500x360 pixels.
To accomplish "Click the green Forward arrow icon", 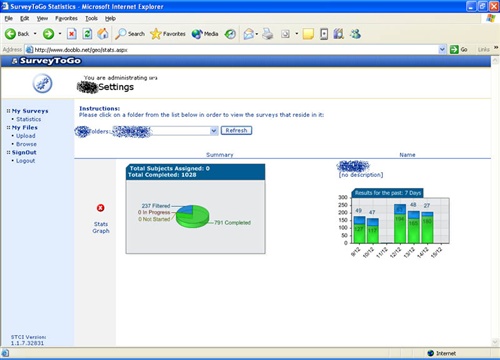I will point(48,34).
